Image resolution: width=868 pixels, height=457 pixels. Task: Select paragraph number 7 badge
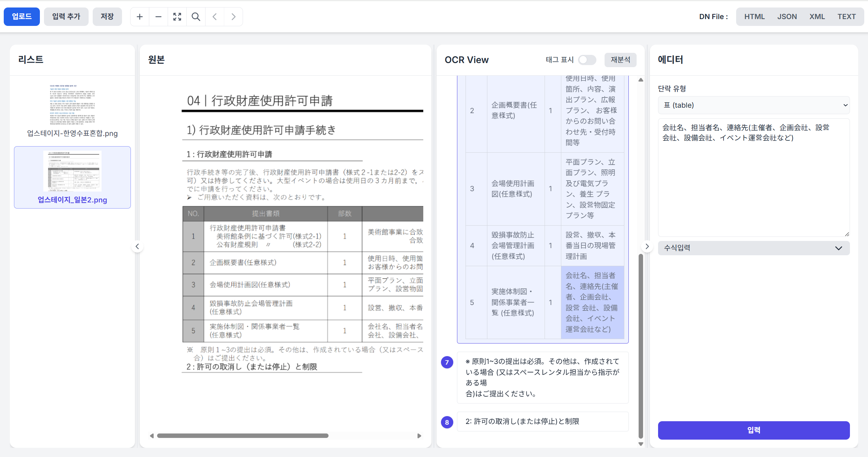tap(447, 362)
